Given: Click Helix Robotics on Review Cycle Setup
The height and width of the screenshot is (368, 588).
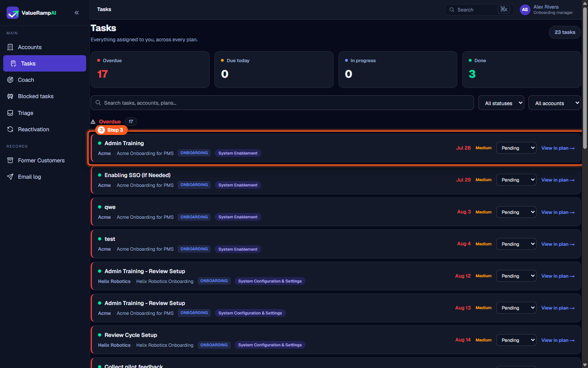Looking at the screenshot, I should [114, 345].
